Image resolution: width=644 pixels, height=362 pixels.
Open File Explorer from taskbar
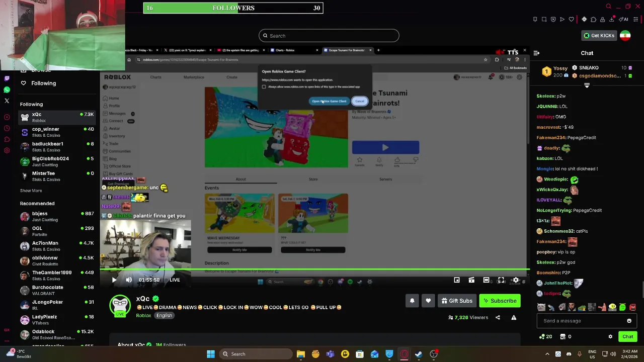point(301,354)
